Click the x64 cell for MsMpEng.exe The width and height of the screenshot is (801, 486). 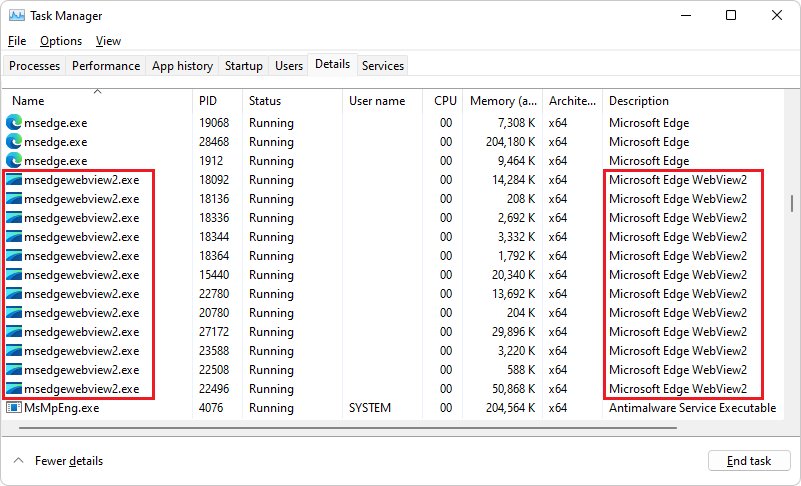tap(558, 408)
